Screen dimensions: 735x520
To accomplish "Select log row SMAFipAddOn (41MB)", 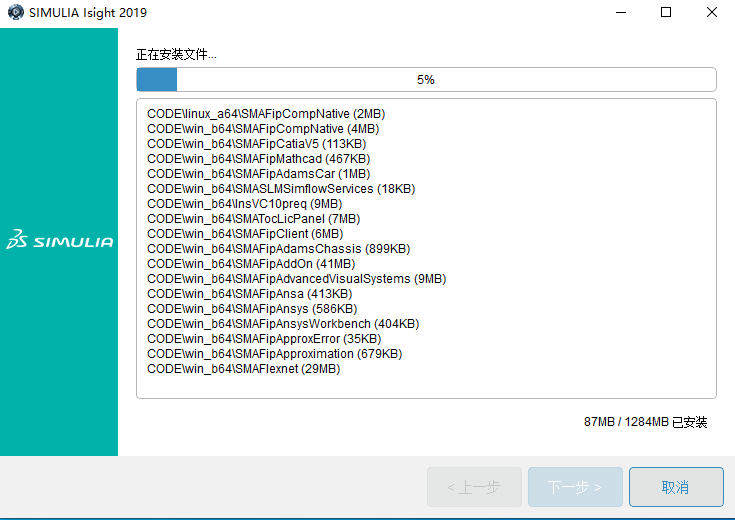I will (251, 264).
